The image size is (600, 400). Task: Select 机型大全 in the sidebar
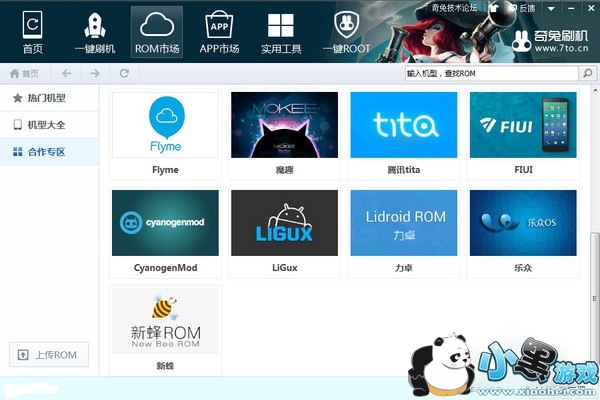(49, 125)
